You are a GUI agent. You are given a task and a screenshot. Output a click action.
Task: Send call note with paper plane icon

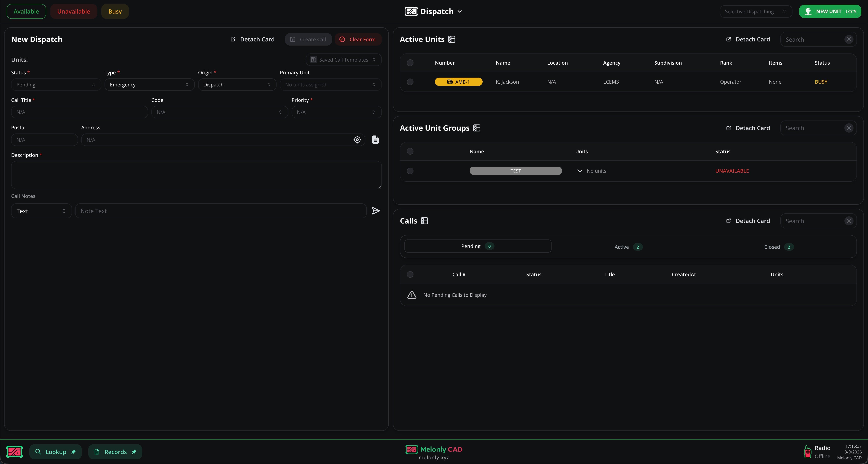[376, 211]
